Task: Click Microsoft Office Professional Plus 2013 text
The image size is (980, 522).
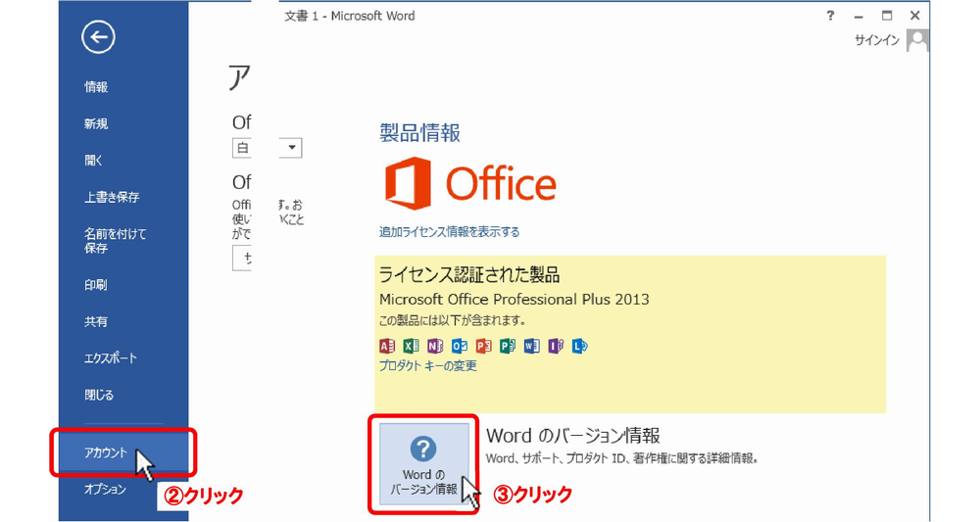Action: (514, 299)
